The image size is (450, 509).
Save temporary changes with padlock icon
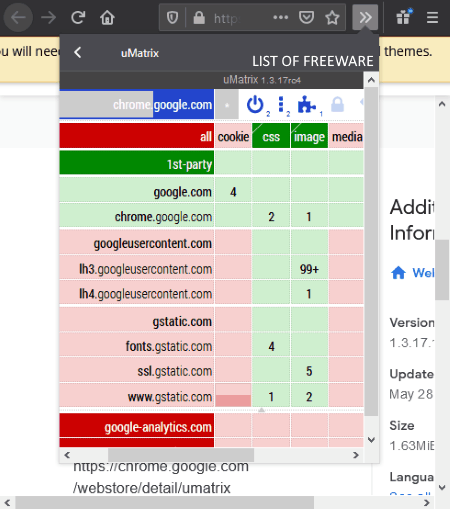pos(337,105)
